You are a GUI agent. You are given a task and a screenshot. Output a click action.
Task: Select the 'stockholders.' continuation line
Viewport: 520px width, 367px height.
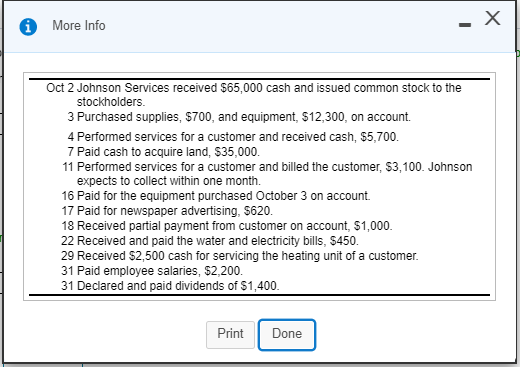(x=111, y=102)
